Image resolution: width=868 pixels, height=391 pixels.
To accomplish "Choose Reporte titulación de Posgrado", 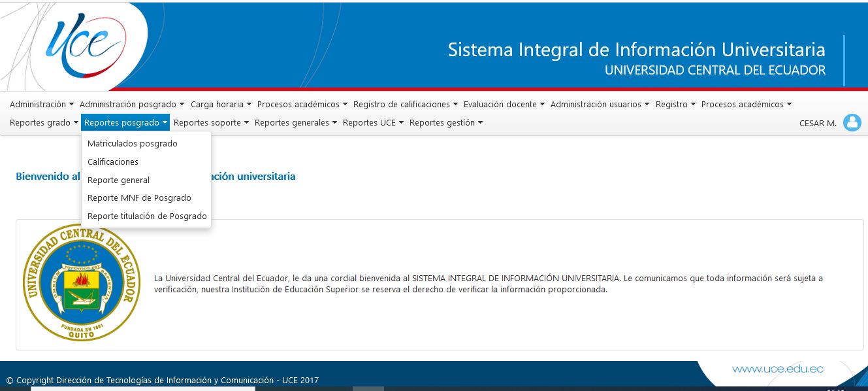I will point(146,216).
